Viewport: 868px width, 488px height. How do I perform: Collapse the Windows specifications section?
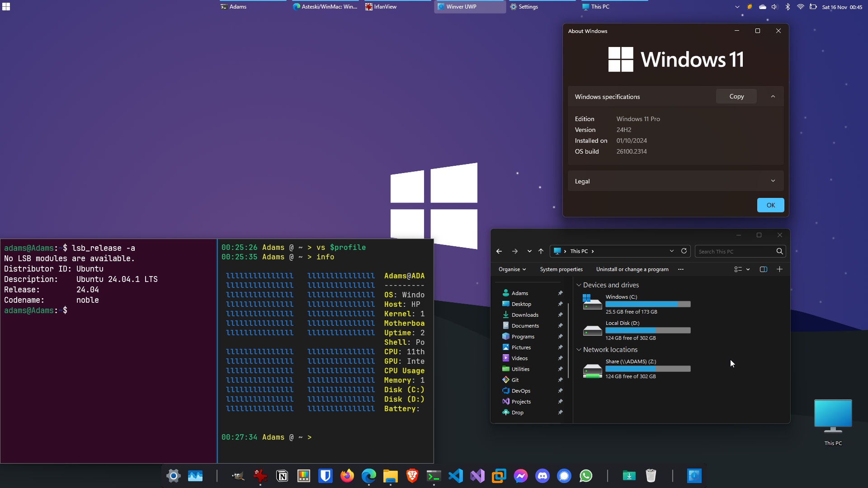773,97
